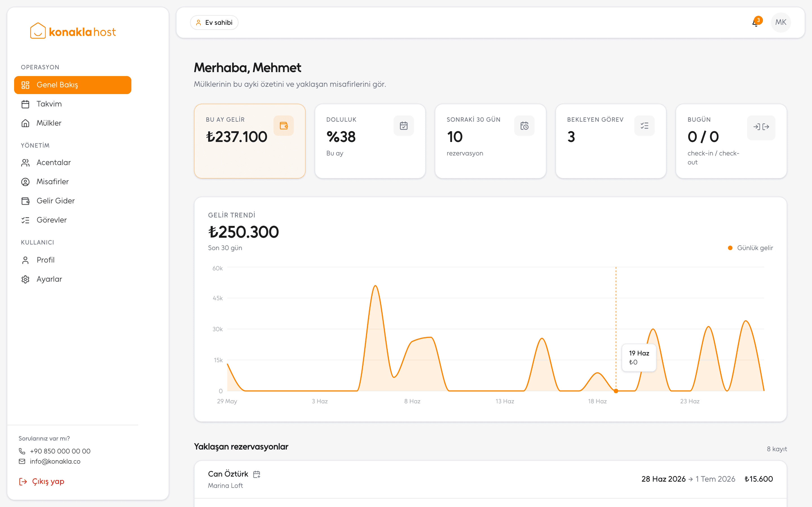Click the MK user avatar
The image size is (812, 507).
(x=780, y=23)
